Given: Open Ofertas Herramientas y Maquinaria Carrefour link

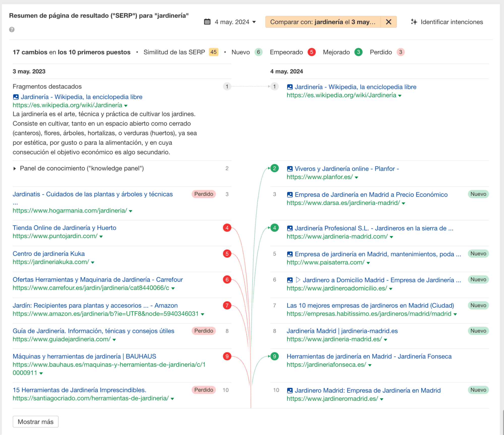Looking at the screenshot, I should coord(98,280).
